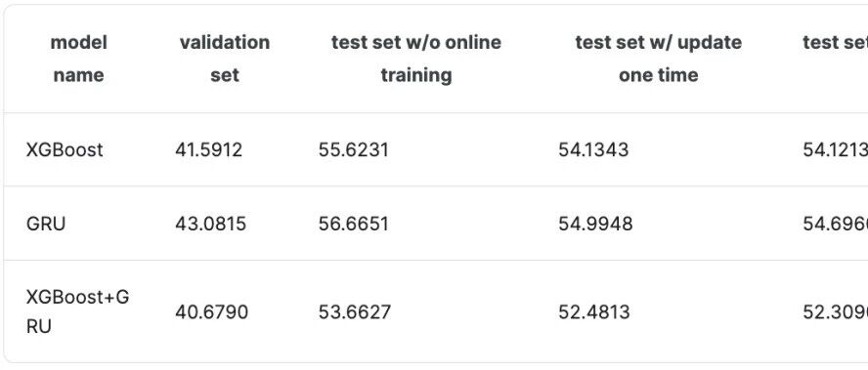Click the cut-off 54.696 value in GRU row
The image size is (868, 370).
click(836, 224)
